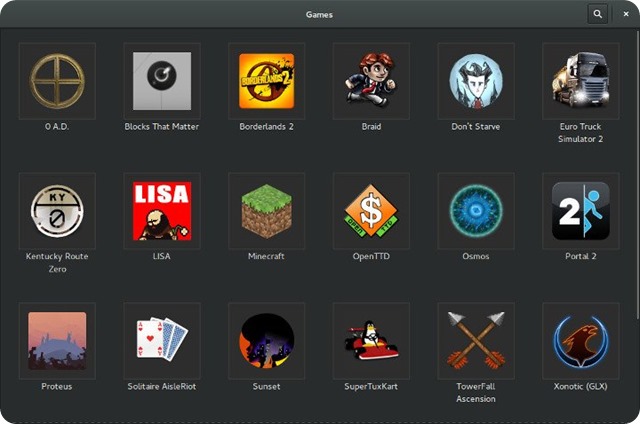Click the "Osmos" label

(x=476, y=256)
